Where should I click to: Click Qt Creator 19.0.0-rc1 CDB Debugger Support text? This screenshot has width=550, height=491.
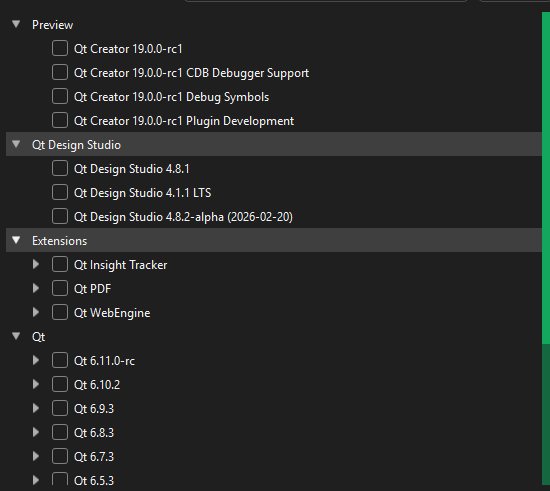point(192,73)
